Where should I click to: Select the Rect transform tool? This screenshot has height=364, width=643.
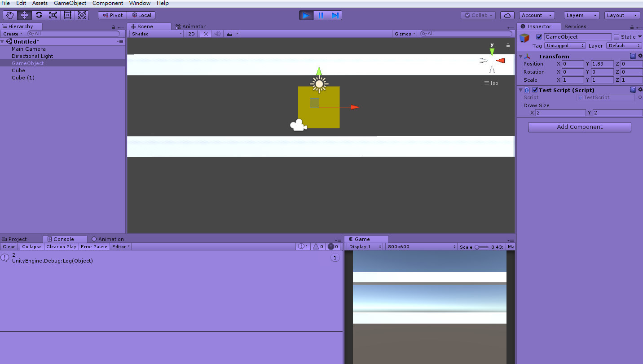tap(68, 15)
